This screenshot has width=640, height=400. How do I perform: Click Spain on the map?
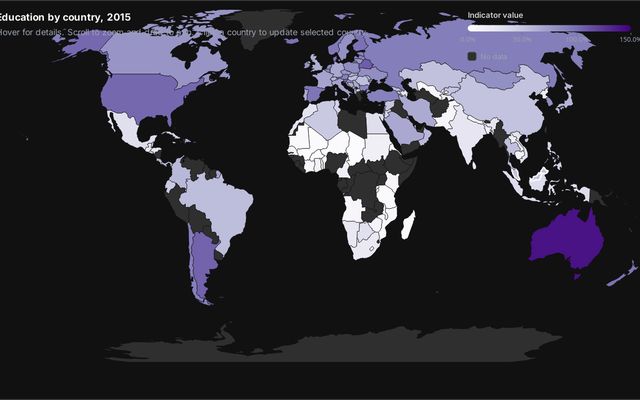pyautogui.click(x=313, y=94)
